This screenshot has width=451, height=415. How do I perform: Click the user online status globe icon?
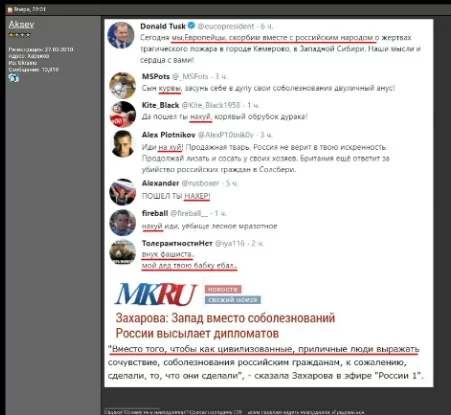pyautogui.click(x=14, y=78)
